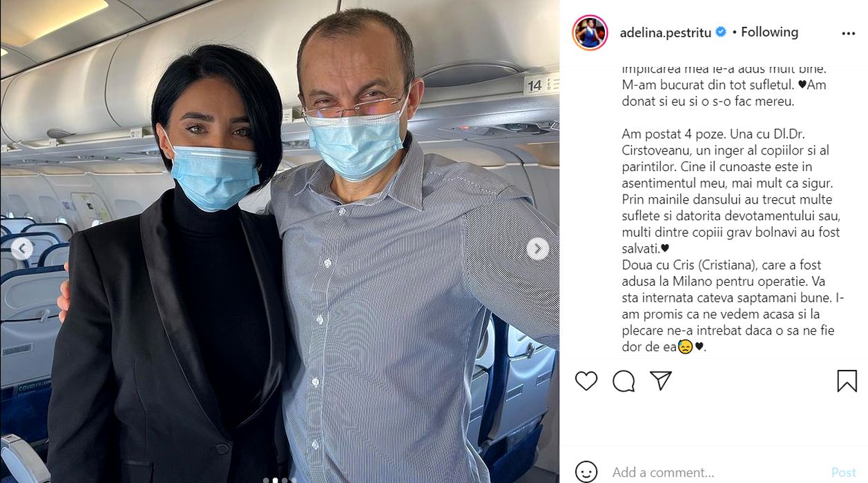The width and height of the screenshot is (868, 483).
Task: Select the third carousel indicator dot
Action: pyautogui.click(x=284, y=480)
